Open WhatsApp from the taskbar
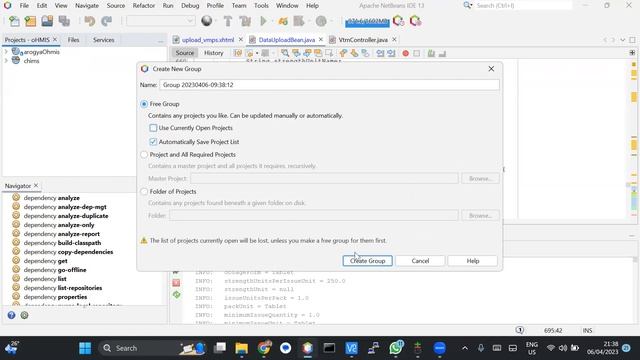The height and width of the screenshot is (360, 640). click(x=396, y=348)
